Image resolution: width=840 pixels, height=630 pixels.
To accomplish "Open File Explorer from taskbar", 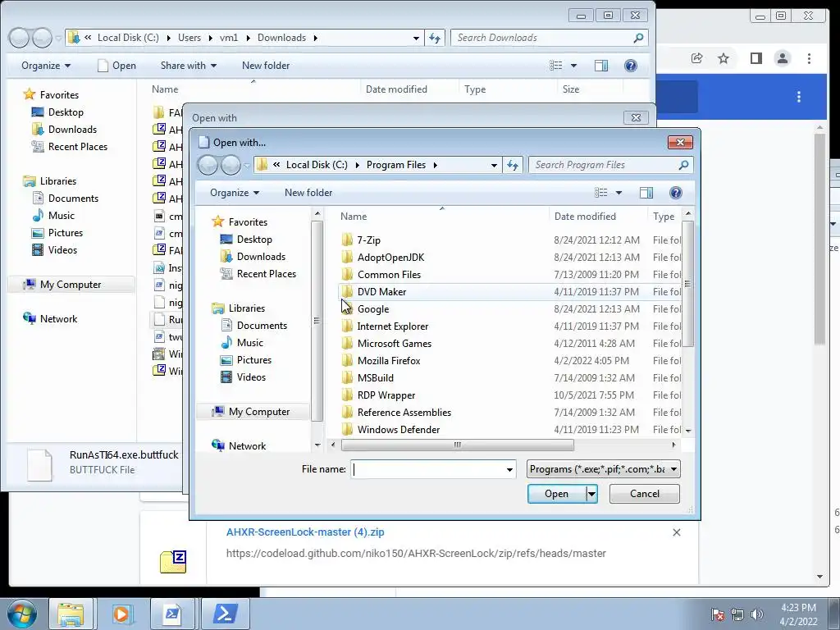I will click(x=71, y=614).
